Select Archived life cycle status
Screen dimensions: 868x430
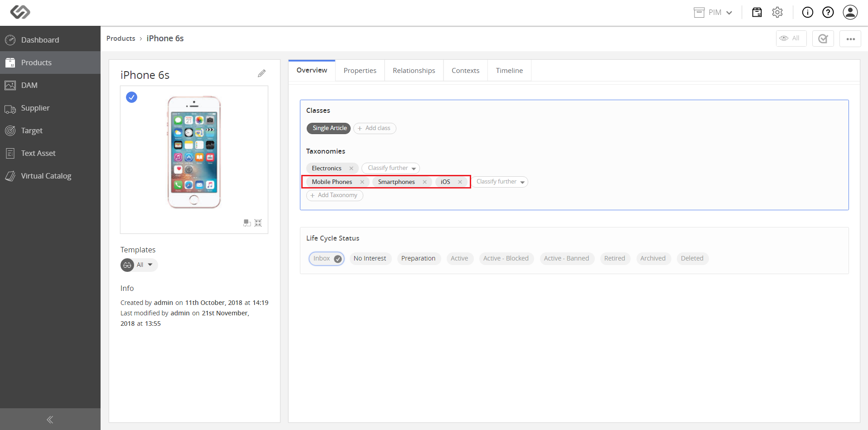pos(653,259)
